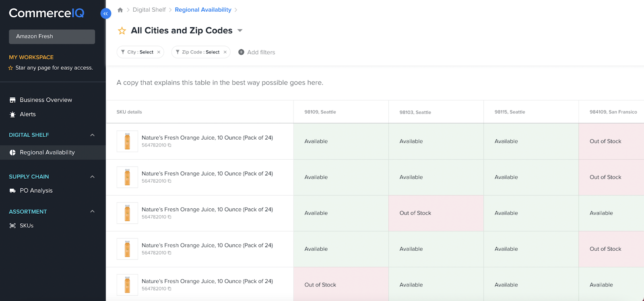Collapse the Assortment section
Image resolution: width=644 pixels, height=301 pixels.
pyautogui.click(x=92, y=212)
